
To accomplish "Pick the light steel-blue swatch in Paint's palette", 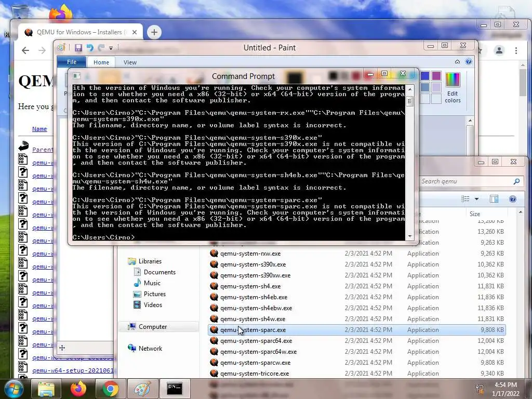I will click(x=425, y=87).
